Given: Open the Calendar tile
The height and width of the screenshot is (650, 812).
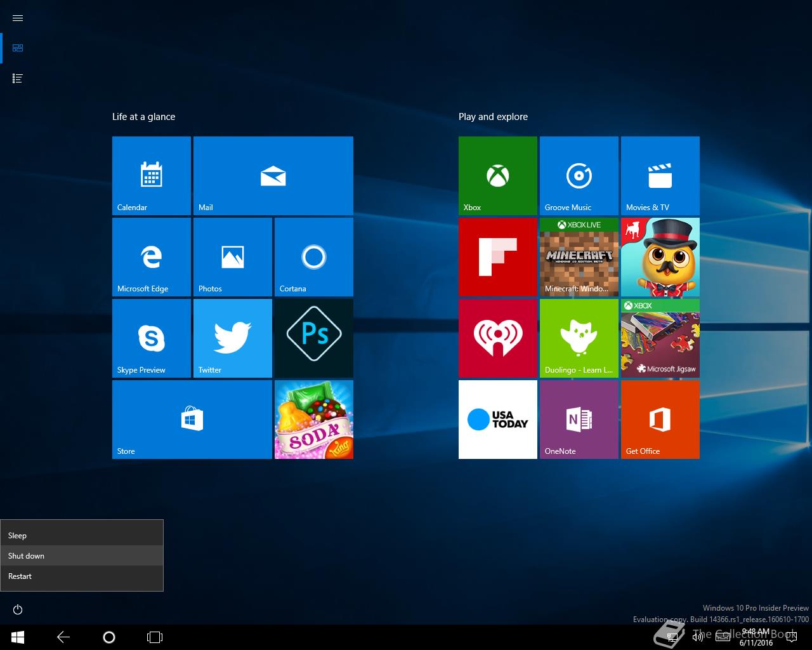Looking at the screenshot, I should 152,176.
